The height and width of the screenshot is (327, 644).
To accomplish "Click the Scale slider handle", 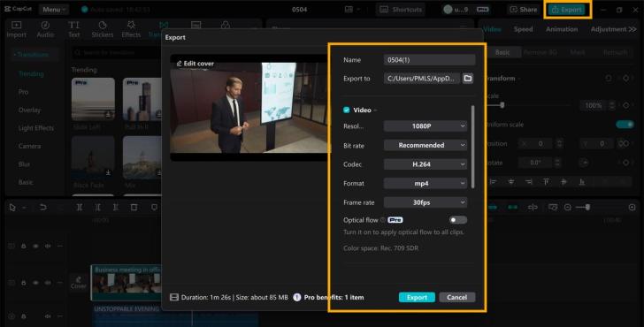I will [502, 105].
